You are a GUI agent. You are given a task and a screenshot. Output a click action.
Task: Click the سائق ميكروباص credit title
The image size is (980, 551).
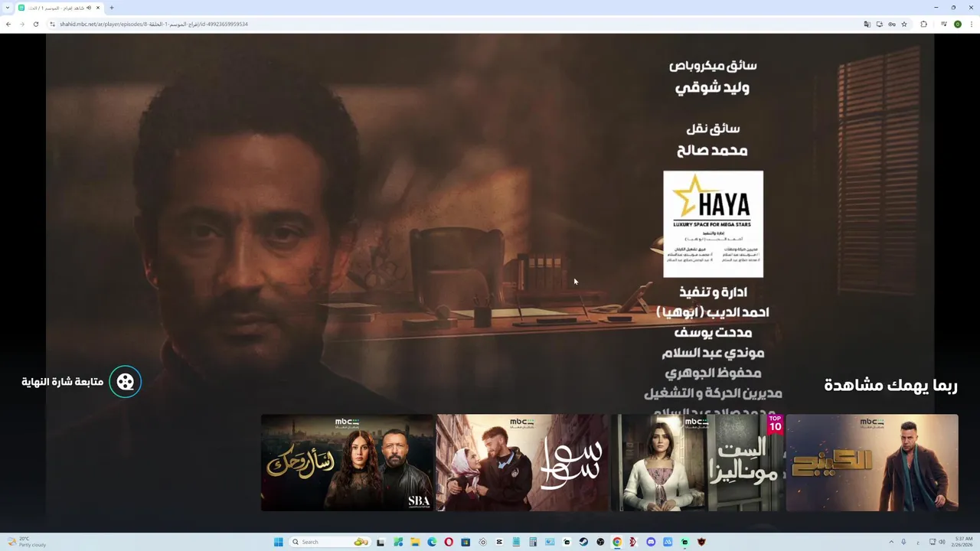click(x=713, y=66)
